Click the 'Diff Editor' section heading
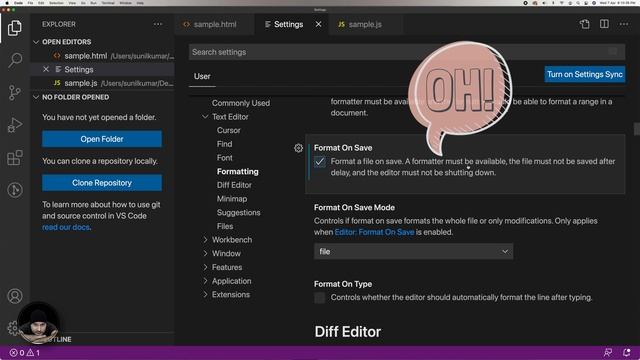The image size is (640, 360). click(348, 332)
